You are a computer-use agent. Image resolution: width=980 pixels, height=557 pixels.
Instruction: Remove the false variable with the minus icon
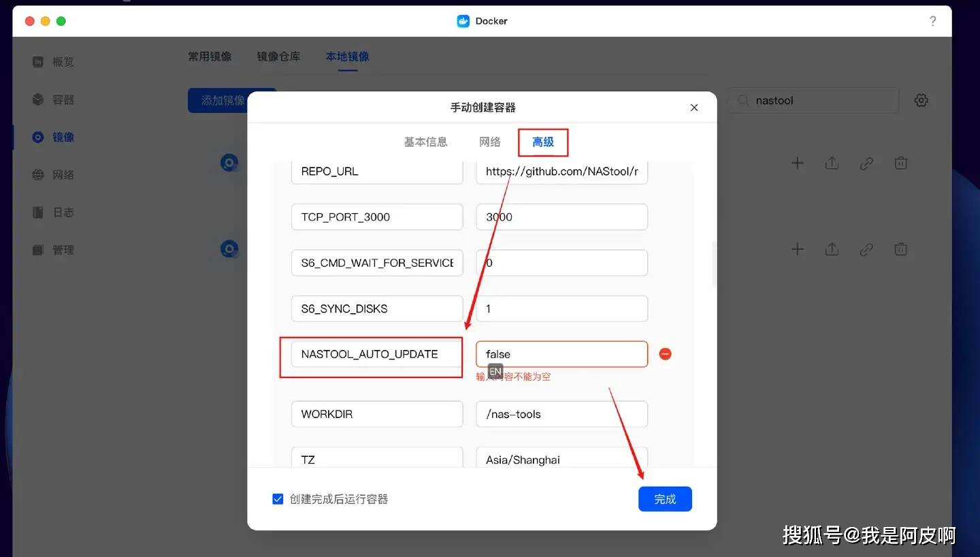click(665, 353)
